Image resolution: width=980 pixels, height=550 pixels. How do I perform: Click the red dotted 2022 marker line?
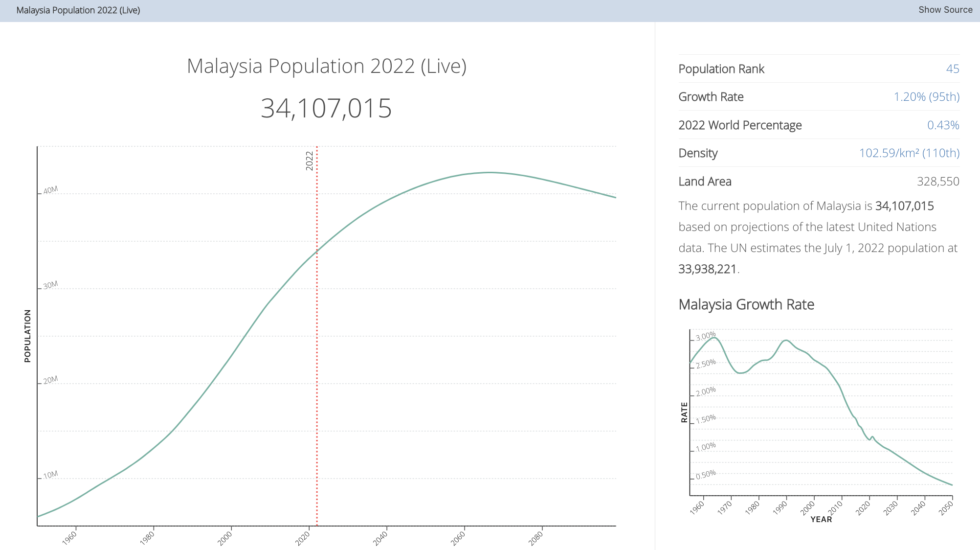317,343
